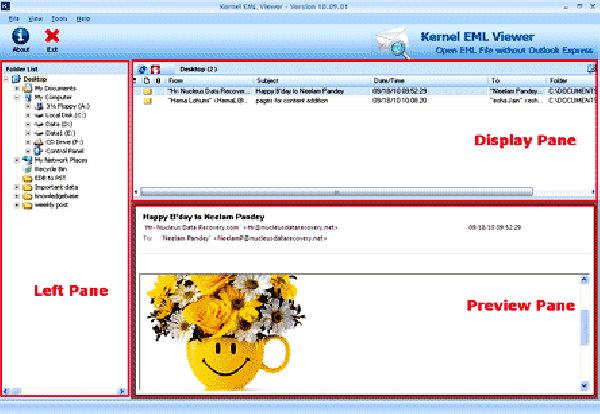Open the View menu
The image size is (600, 414).
point(35,18)
